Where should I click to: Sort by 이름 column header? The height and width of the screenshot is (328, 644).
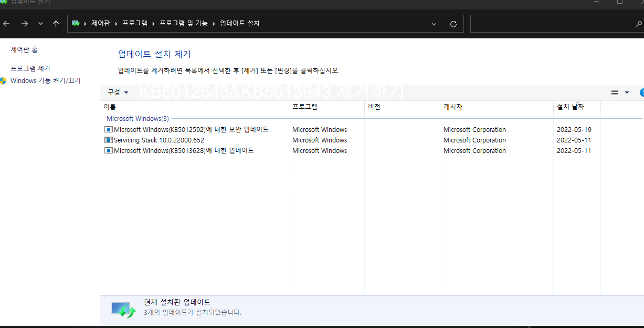pyautogui.click(x=194, y=107)
